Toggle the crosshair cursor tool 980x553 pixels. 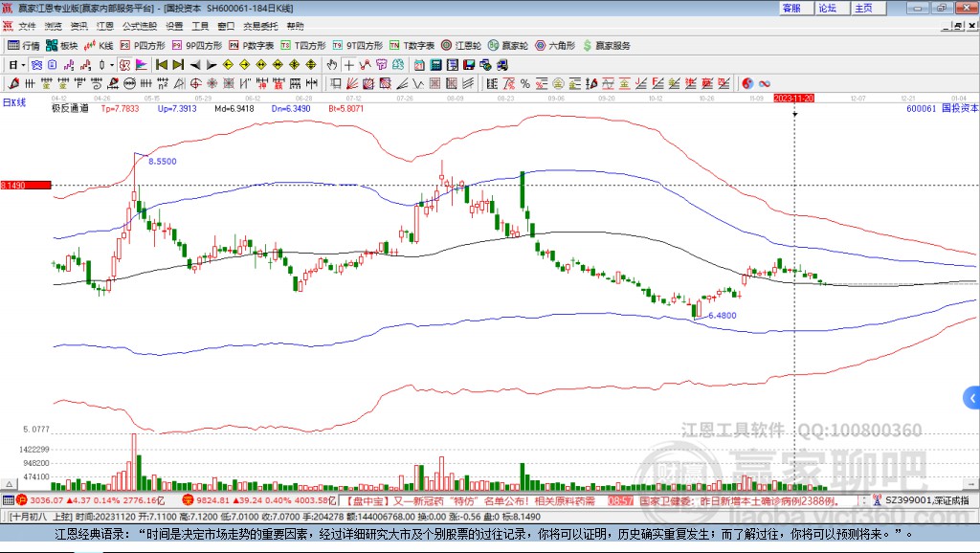tap(348, 65)
